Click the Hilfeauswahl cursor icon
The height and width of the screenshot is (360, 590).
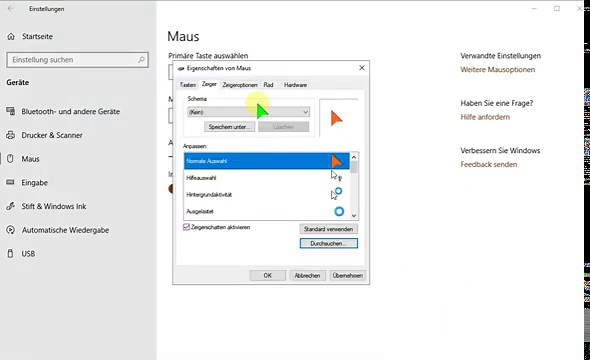point(336,176)
